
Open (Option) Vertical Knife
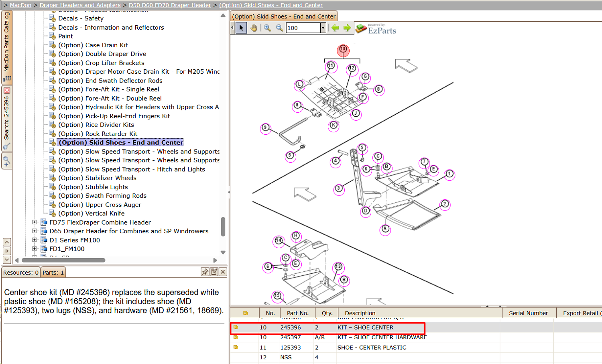pos(92,214)
